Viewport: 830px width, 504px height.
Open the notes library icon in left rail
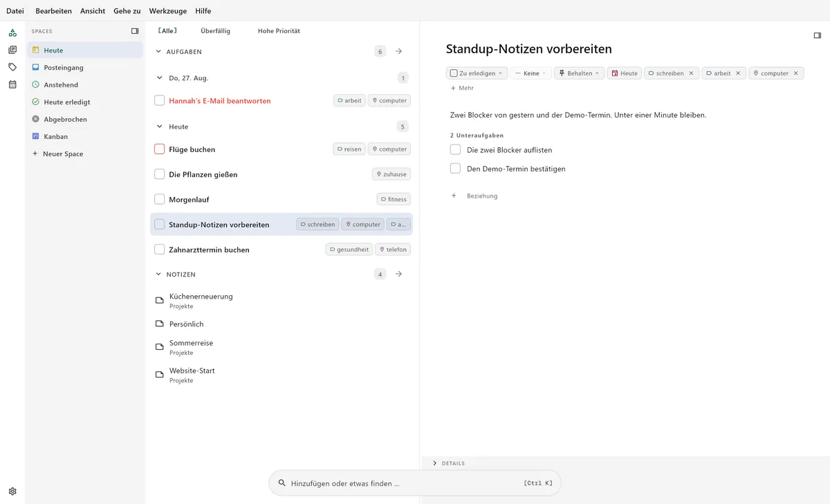pos(12,50)
